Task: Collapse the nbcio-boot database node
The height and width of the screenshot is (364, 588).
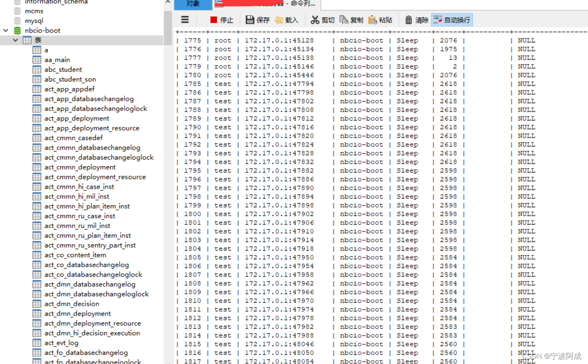Action: click(x=5, y=30)
